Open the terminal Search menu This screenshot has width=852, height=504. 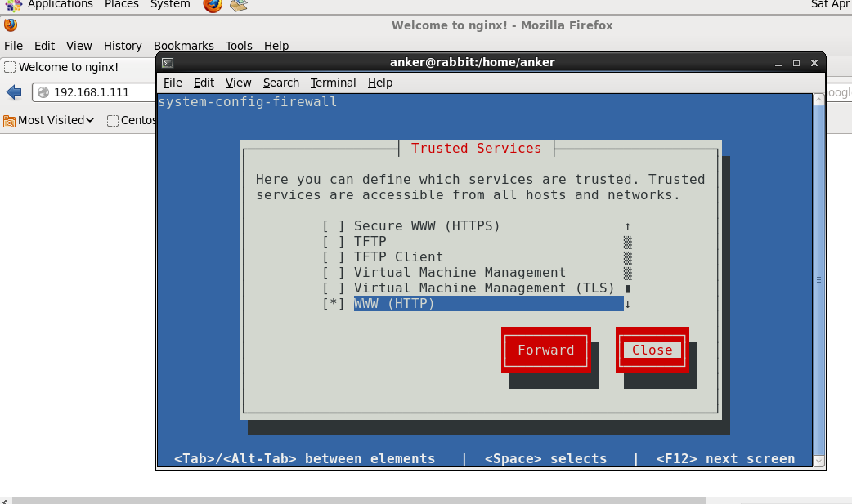coord(281,83)
